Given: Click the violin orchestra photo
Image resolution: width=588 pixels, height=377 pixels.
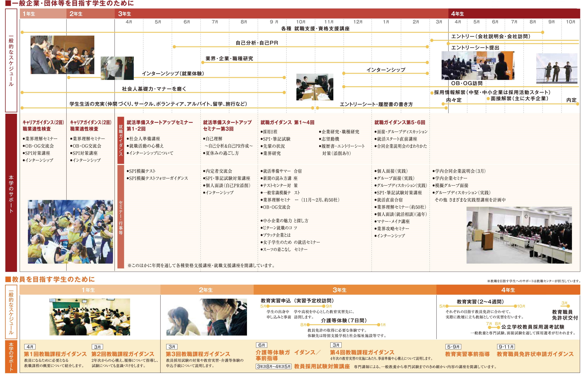Looking at the screenshot, I should (62, 55).
